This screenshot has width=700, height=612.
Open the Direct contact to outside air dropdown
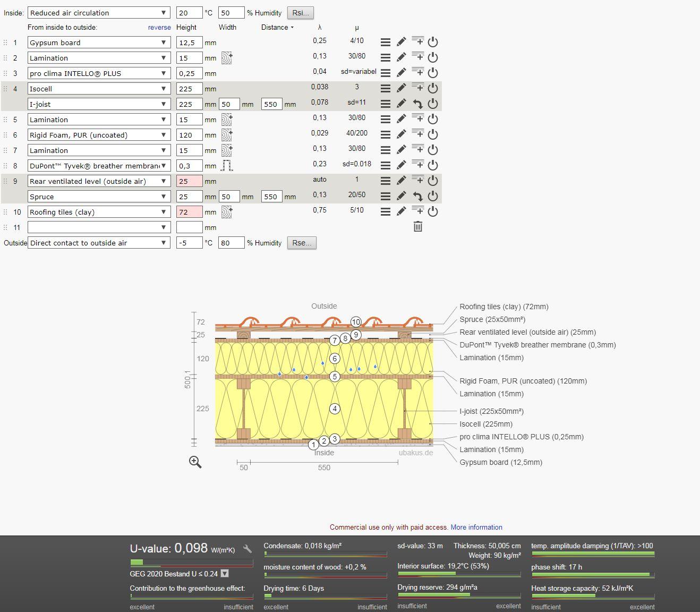pos(99,243)
